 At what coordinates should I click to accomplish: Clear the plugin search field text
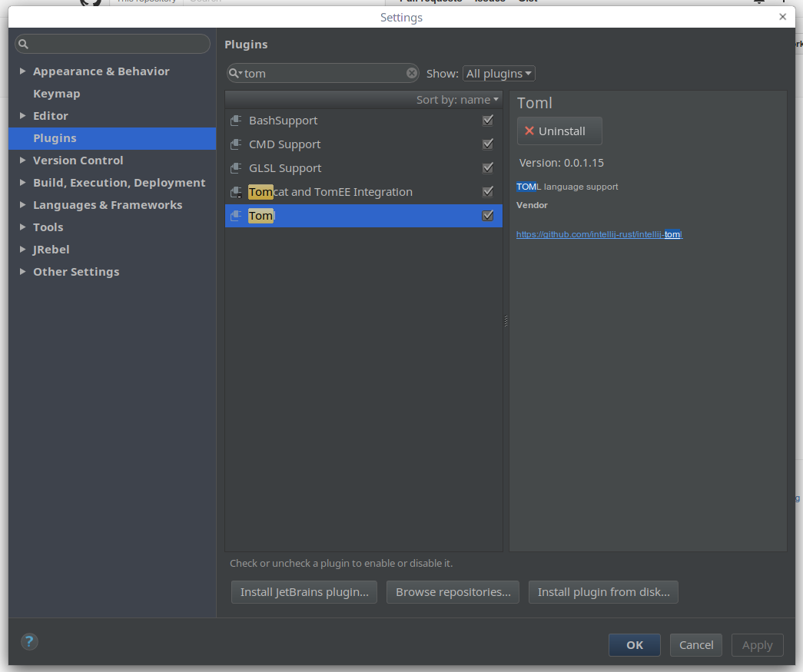coord(412,73)
